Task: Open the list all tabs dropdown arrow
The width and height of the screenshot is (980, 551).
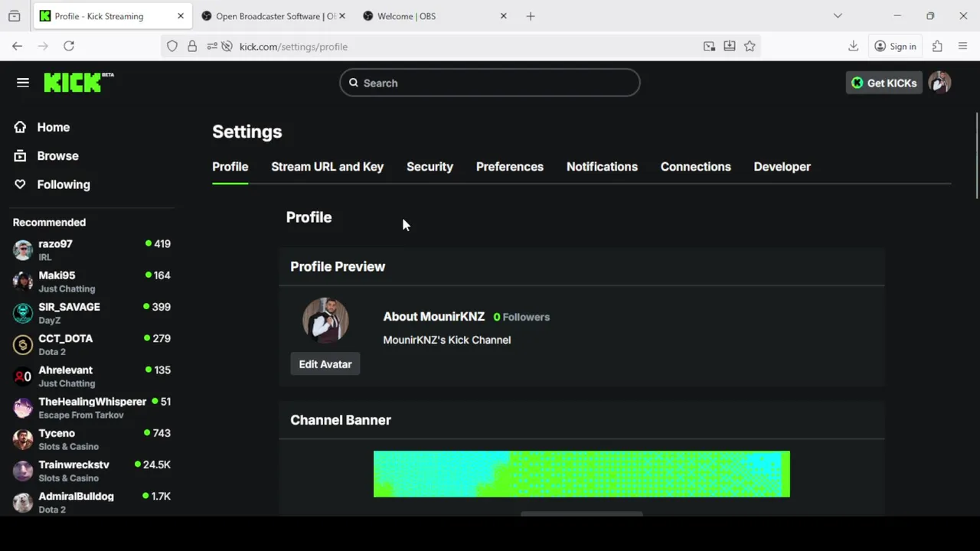Action: [x=838, y=16]
